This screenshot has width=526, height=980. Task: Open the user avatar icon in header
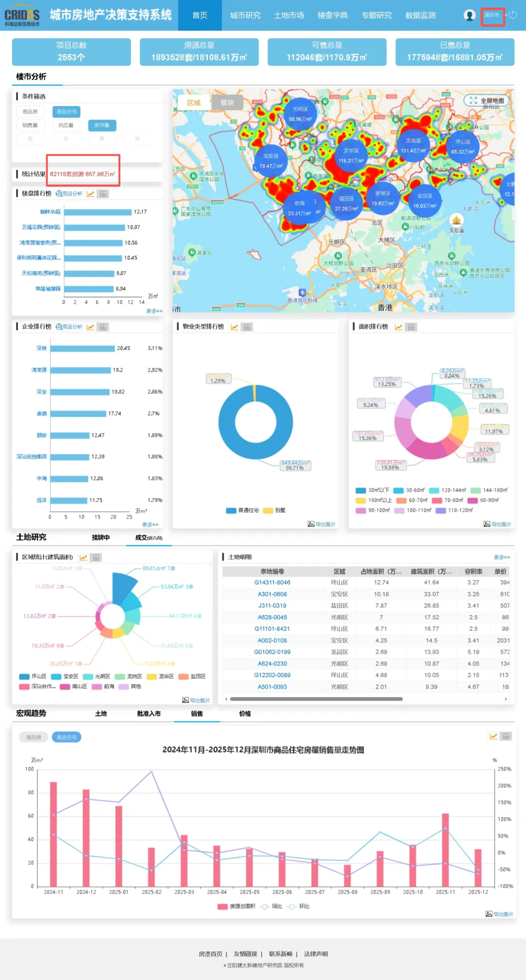click(470, 15)
